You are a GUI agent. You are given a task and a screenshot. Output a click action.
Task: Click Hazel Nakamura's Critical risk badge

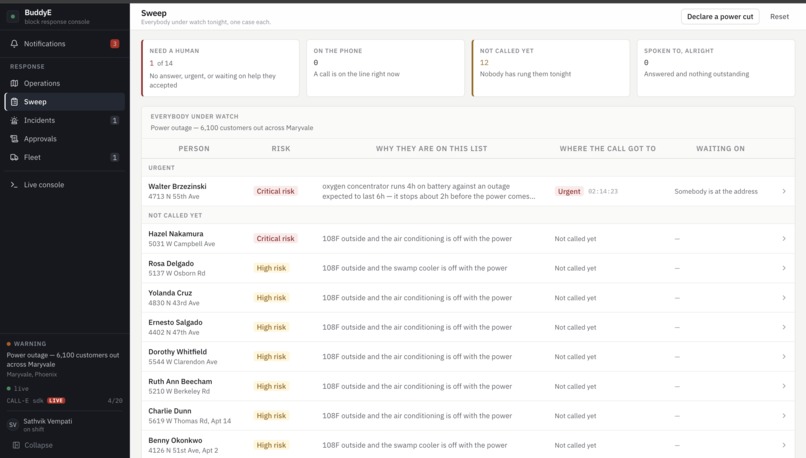[x=276, y=239]
